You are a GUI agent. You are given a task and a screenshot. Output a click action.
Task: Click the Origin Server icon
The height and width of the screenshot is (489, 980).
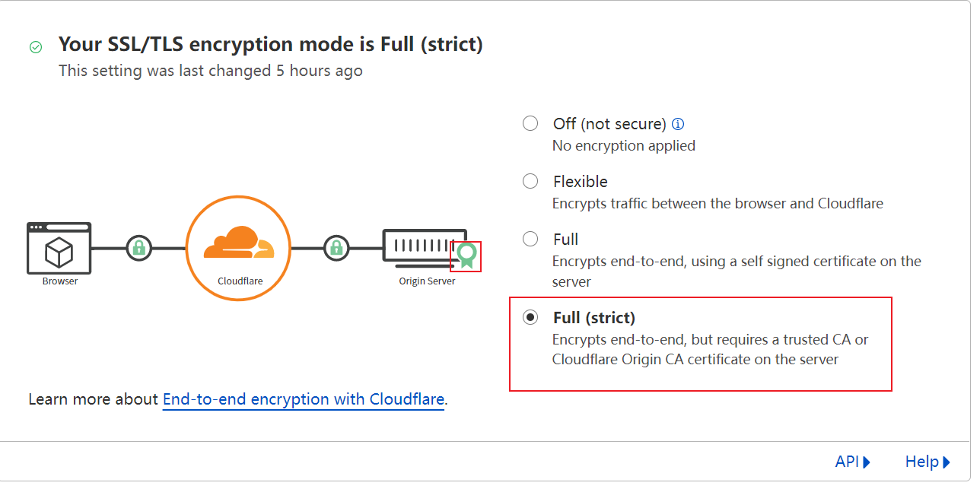coord(424,248)
